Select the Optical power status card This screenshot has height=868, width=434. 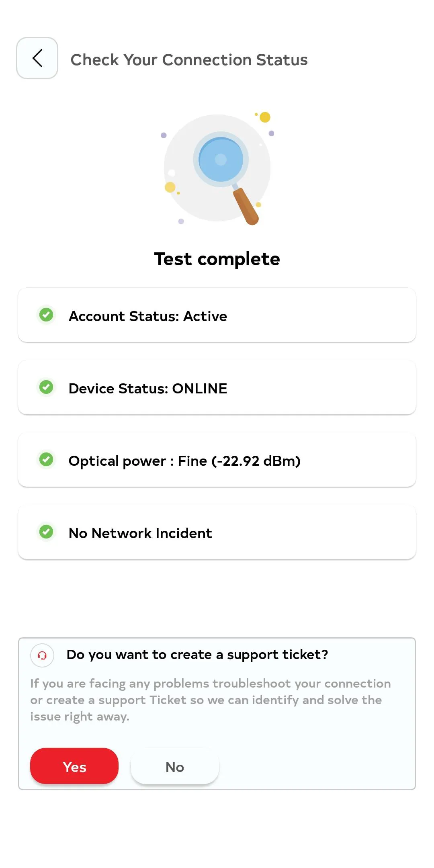217,459
